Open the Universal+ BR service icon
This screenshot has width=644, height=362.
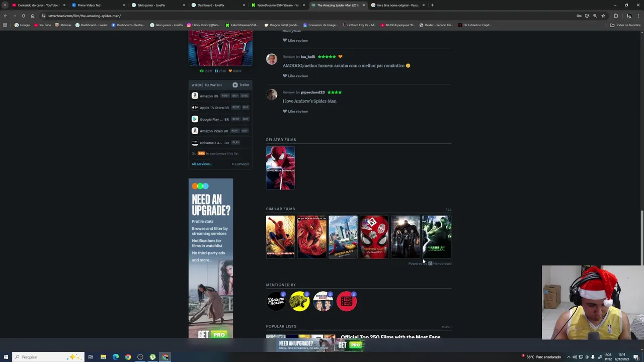[195, 142]
